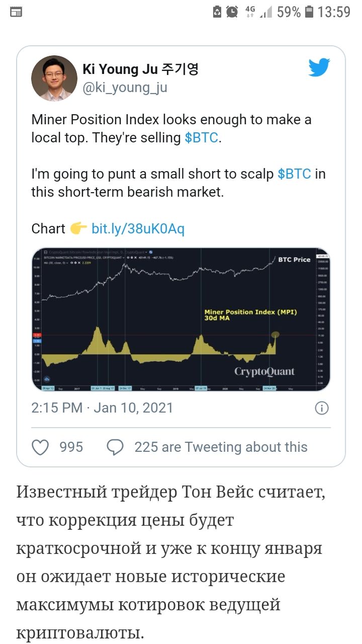
Task: Open replies via speech bubble icon
Action: (x=115, y=447)
